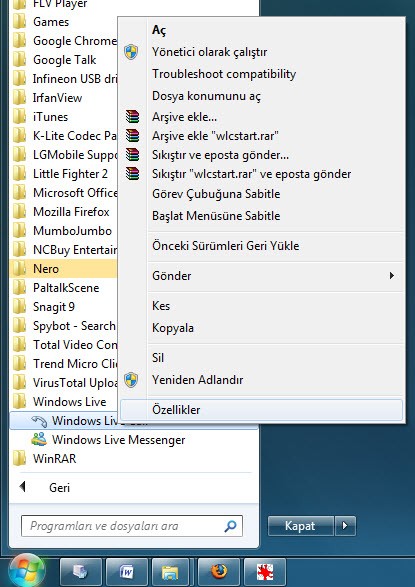Click the VirusTotal Uploader folder icon
This screenshot has height=587, width=415.
[19, 383]
